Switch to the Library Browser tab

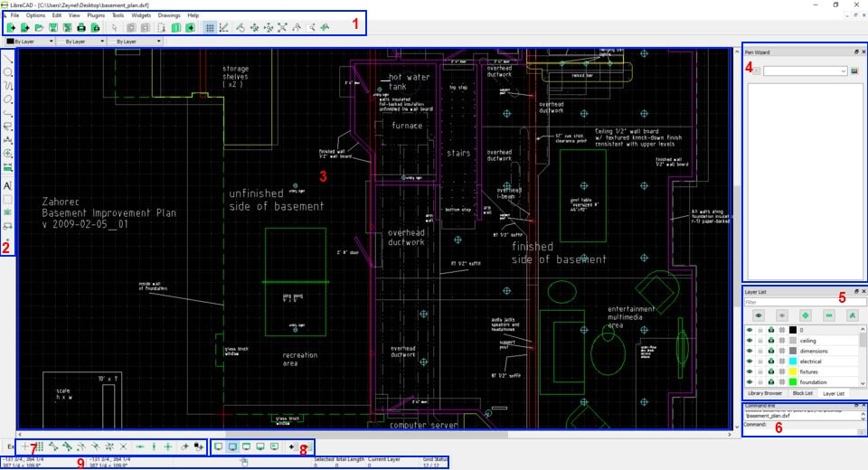pyautogui.click(x=765, y=393)
